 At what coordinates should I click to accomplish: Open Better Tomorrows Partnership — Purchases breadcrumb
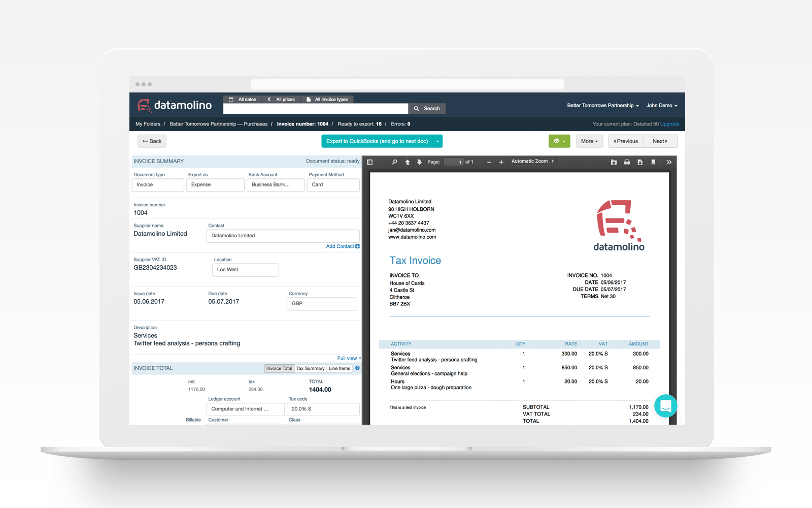219,124
